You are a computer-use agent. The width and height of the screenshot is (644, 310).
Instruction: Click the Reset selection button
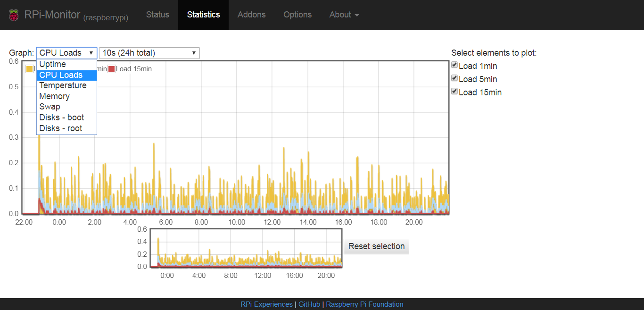(376, 246)
